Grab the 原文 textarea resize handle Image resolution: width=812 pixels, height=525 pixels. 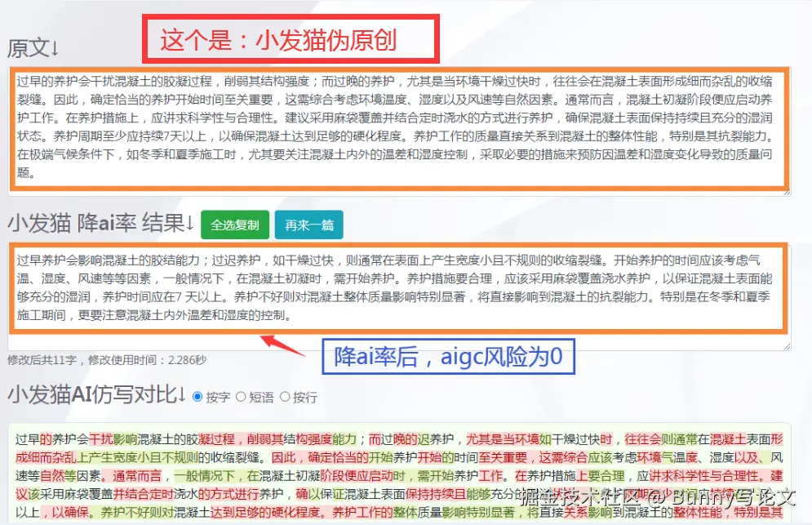point(788,192)
